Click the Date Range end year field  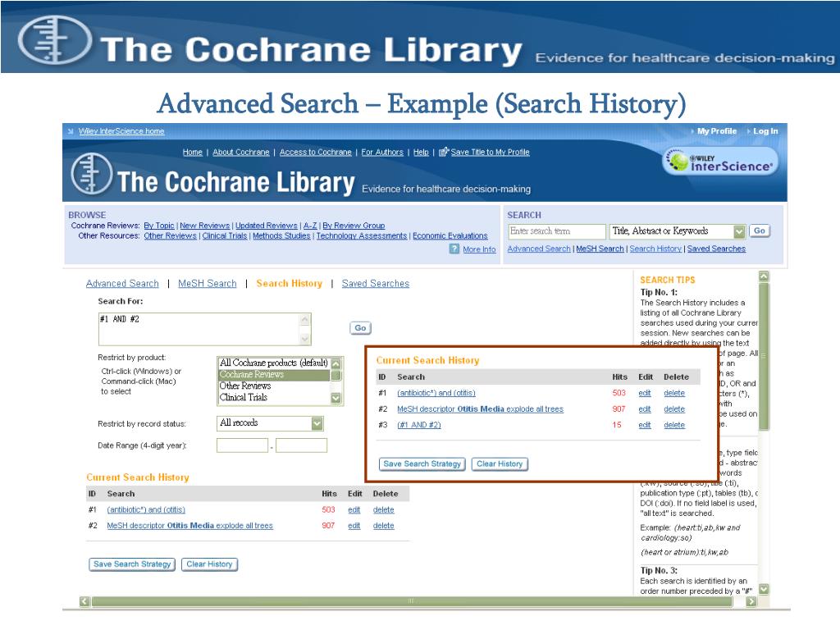301,445
